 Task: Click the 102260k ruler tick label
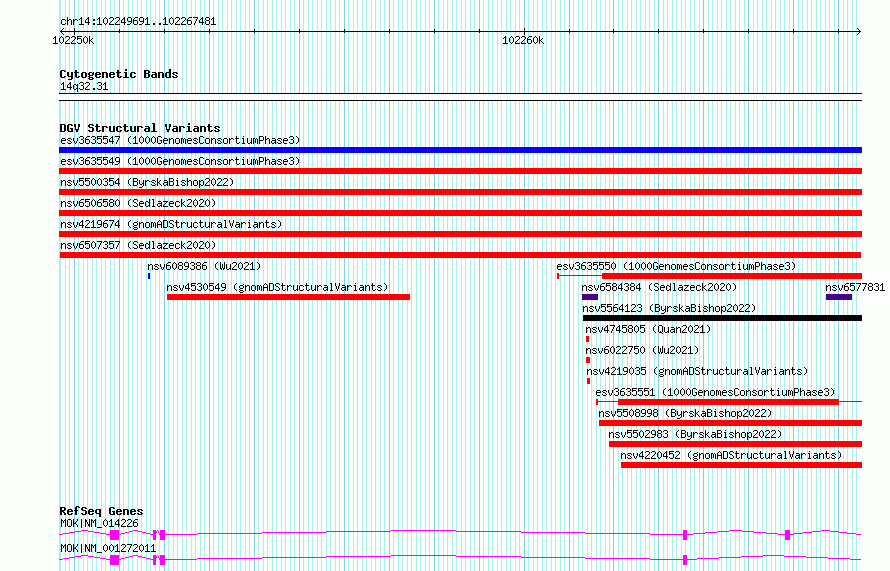(x=523, y=40)
